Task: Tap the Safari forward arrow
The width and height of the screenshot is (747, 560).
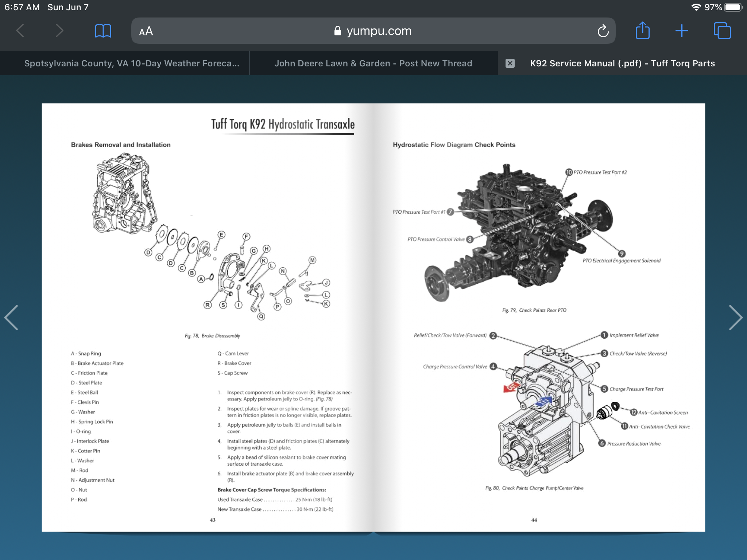Action: click(x=59, y=31)
